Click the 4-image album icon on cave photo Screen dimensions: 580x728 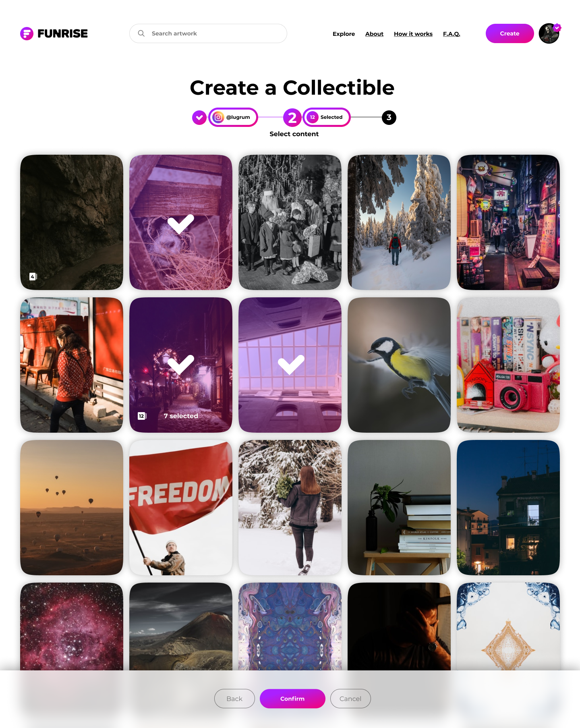[33, 276]
